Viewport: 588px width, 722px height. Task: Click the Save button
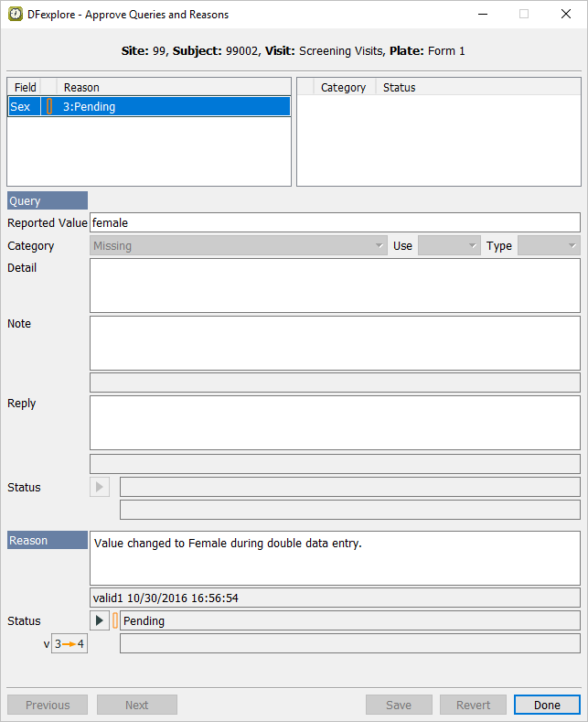(399, 705)
